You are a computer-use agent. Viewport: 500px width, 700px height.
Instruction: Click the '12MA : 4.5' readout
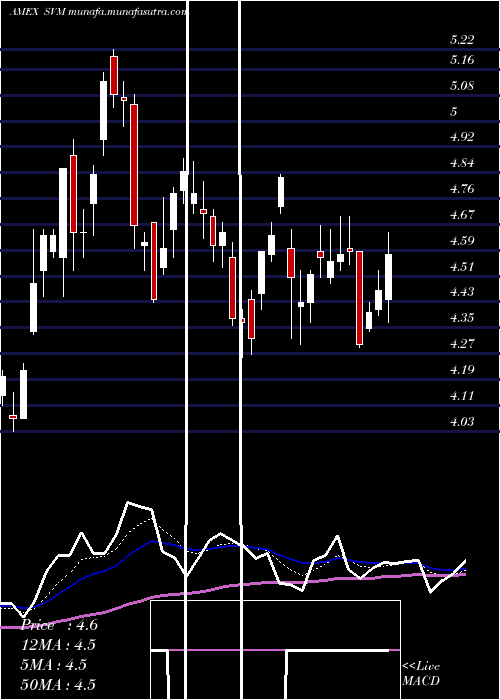point(58,645)
